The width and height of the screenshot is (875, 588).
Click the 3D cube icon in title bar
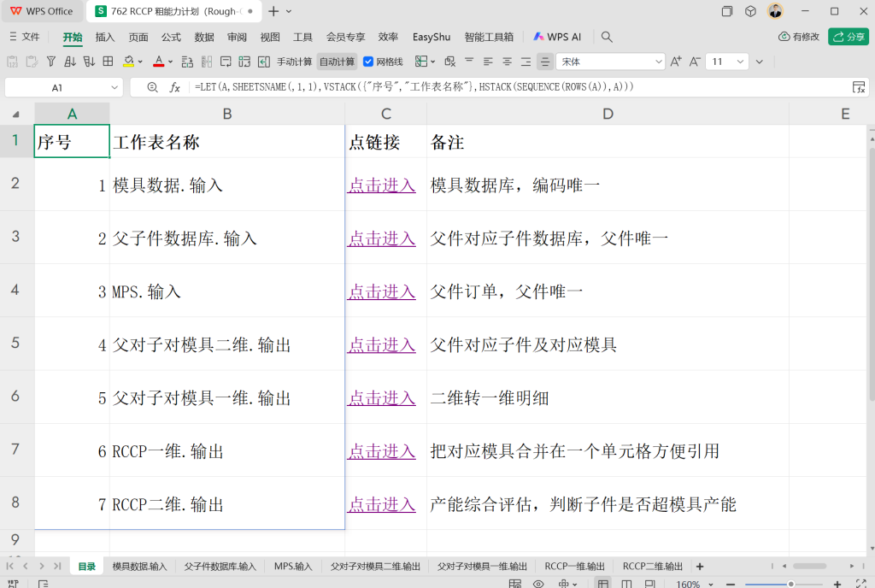pyautogui.click(x=750, y=11)
